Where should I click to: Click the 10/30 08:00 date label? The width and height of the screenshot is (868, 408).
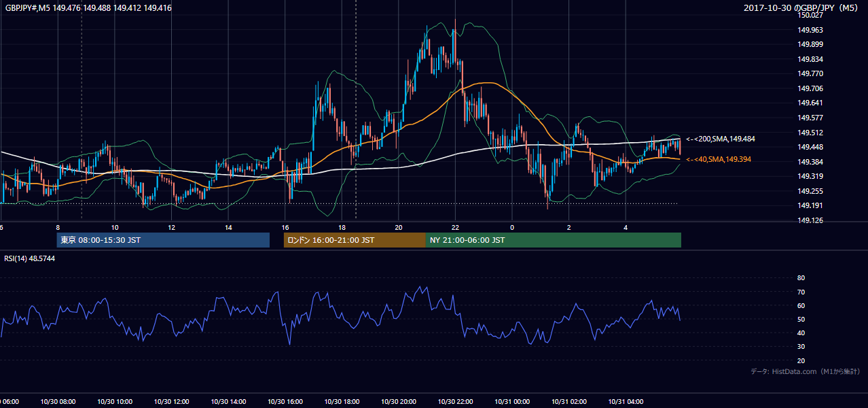coord(58,402)
